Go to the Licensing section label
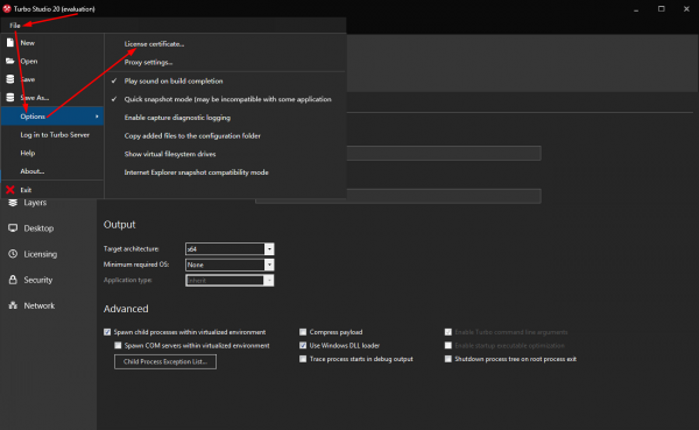This screenshot has width=699, height=430. click(x=40, y=254)
